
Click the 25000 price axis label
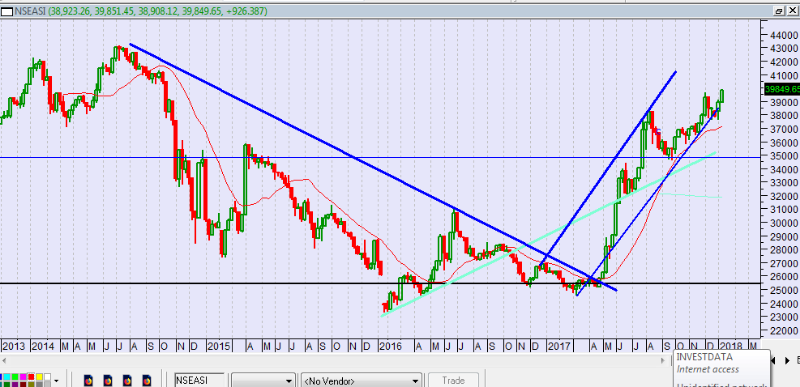784,290
